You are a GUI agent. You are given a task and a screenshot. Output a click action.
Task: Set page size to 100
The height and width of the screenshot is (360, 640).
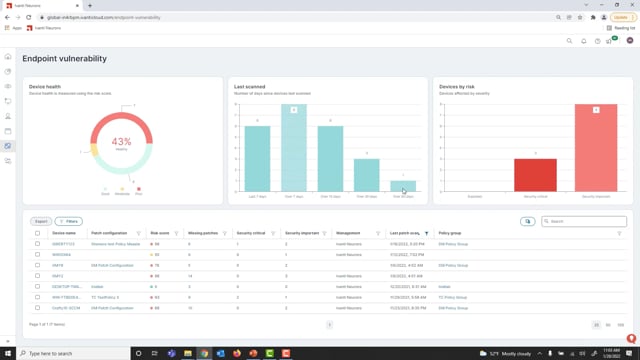pyautogui.click(x=621, y=325)
